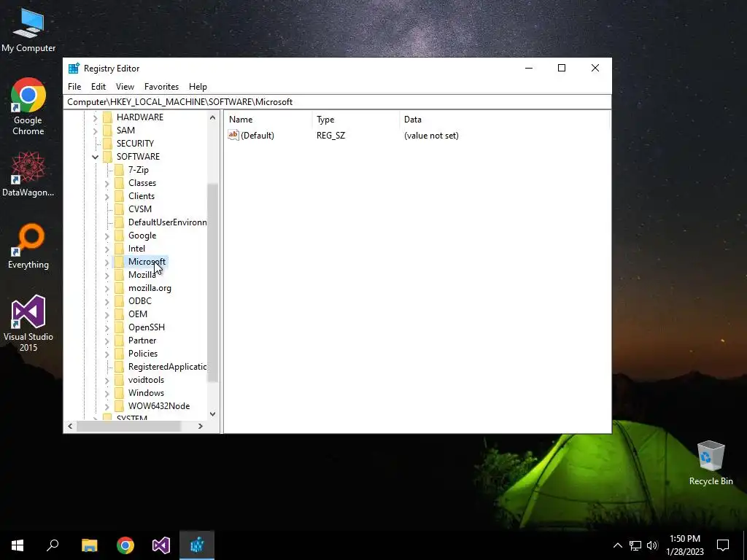Open the Favorites menu
The width and height of the screenshot is (747, 560).
pos(161,87)
